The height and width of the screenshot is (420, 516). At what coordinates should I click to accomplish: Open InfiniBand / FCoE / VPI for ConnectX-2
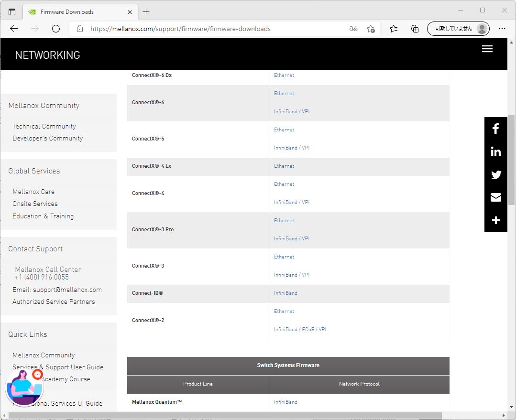pyautogui.click(x=300, y=330)
